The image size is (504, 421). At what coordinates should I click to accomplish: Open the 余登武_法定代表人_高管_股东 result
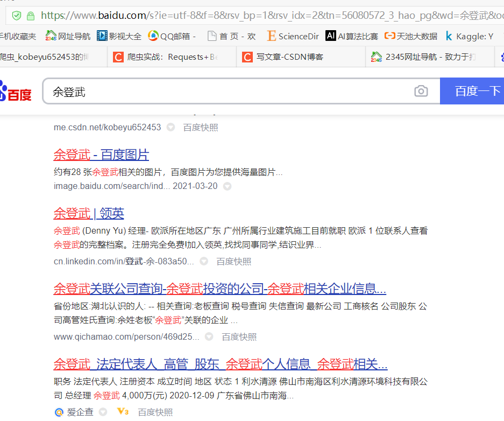(221, 364)
